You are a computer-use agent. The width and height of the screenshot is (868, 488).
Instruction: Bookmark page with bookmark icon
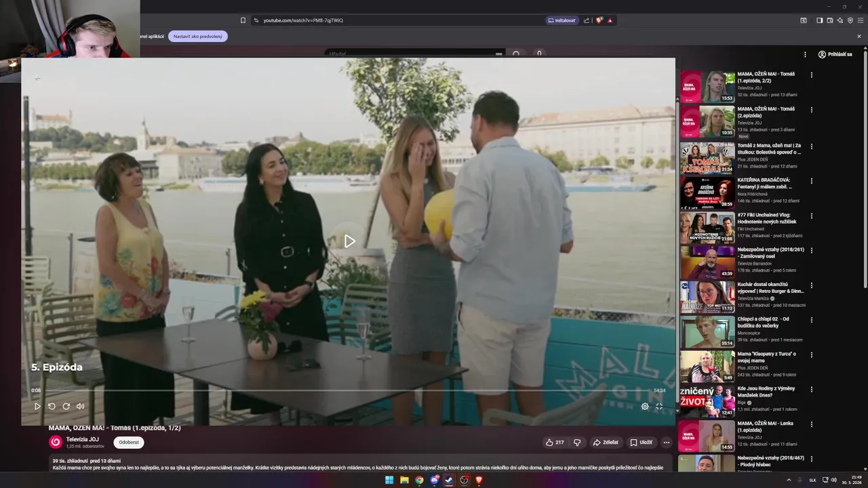click(x=243, y=20)
